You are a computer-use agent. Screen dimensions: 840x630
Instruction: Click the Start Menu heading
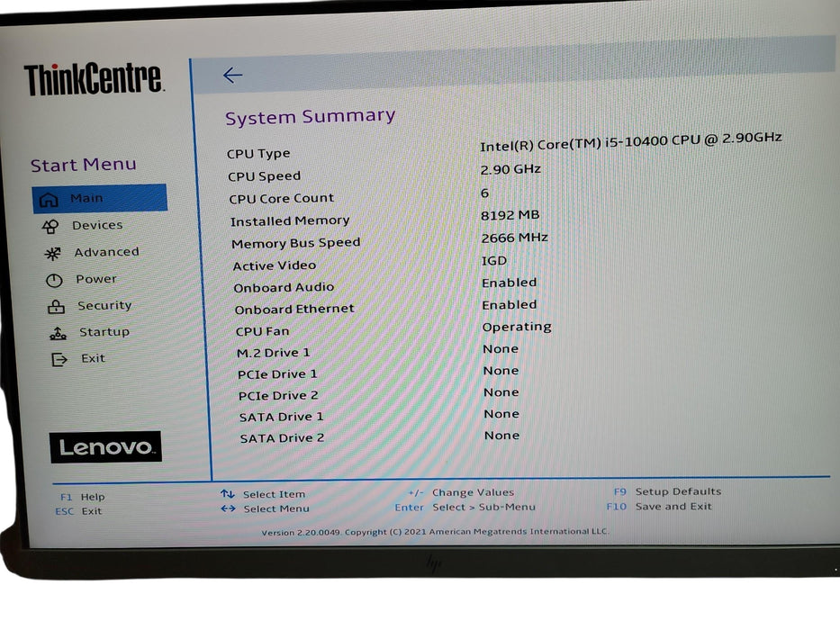coord(84,165)
